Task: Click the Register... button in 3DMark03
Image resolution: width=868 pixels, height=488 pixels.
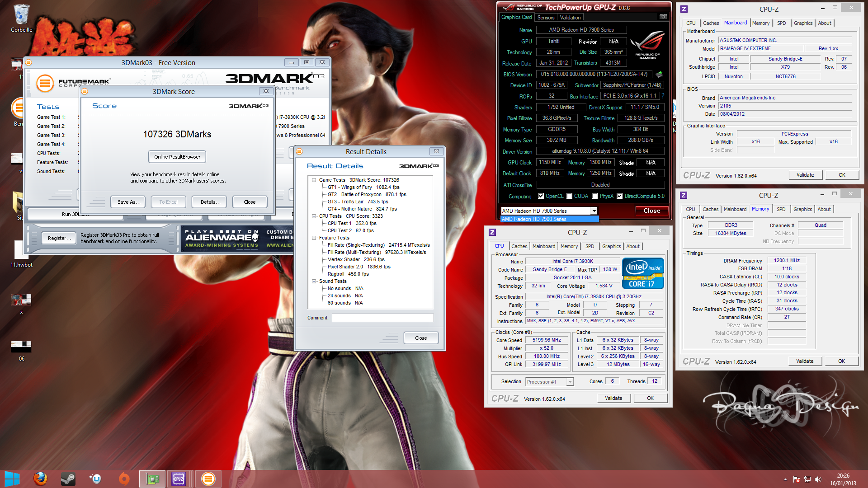Action: click(59, 238)
